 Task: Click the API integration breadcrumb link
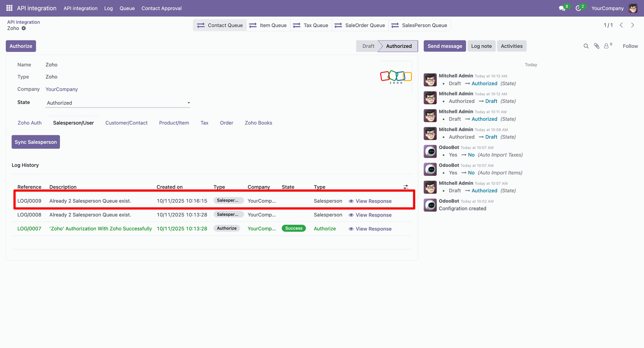coord(23,22)
